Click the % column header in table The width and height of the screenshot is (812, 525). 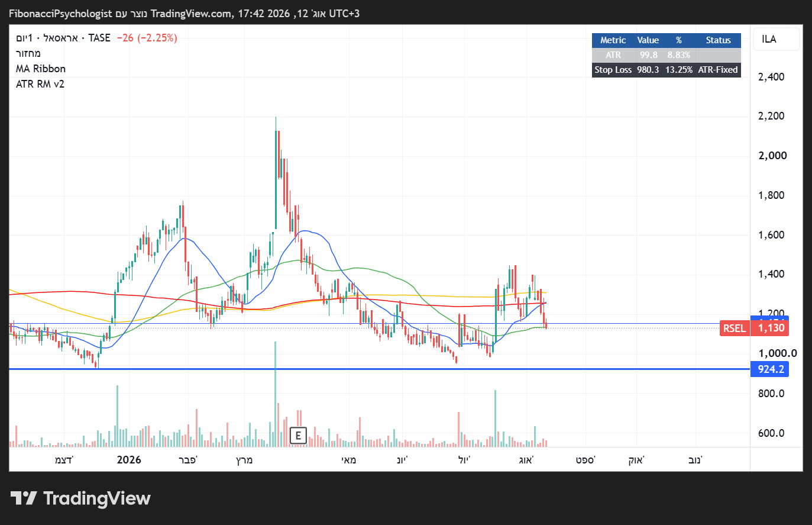pos(679,40)
